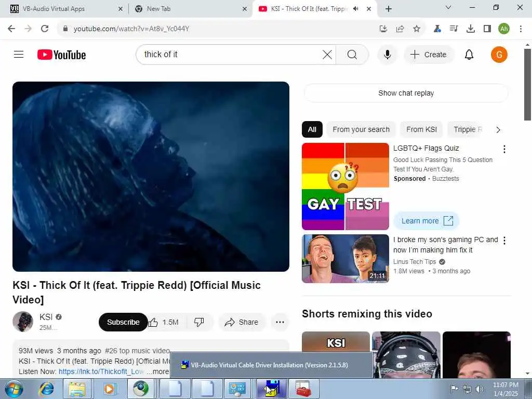
Task: Open the network tray icon
Action: click(467, 389)
